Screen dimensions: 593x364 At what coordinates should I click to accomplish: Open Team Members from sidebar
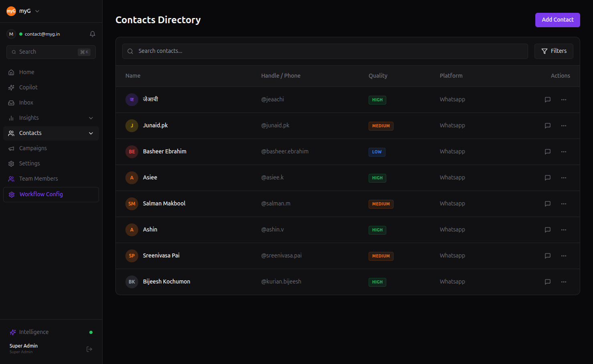coord(51,179)
